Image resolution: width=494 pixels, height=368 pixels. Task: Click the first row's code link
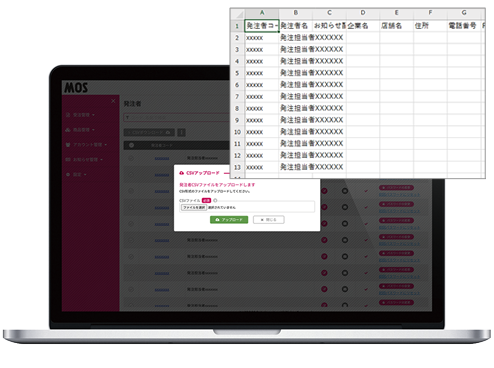tap(162, 158)
